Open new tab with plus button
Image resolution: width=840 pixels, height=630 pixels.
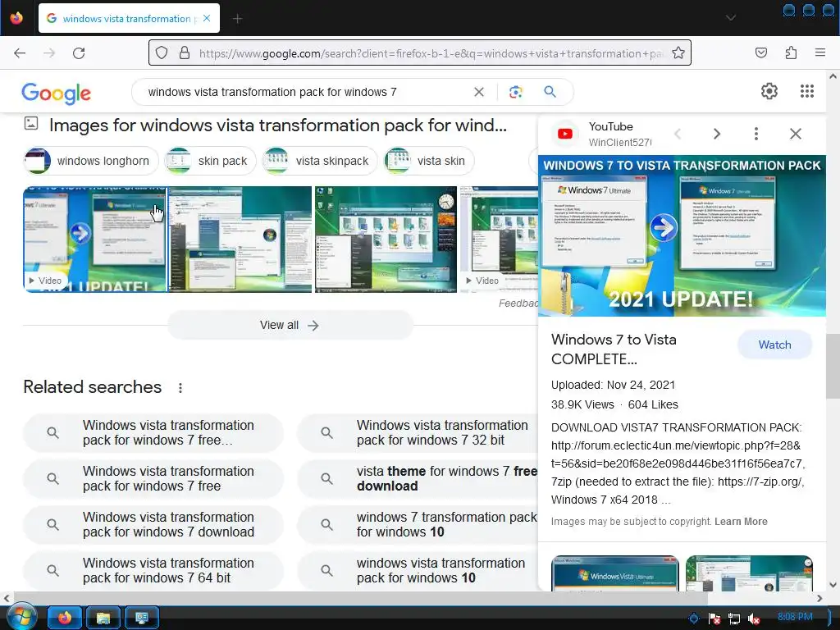pos(237,19)
